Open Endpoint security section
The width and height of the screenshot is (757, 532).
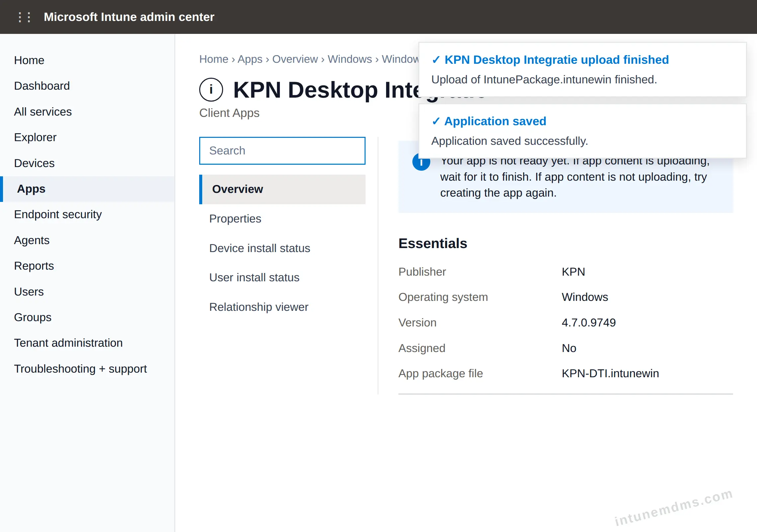(x=88, y=215)
